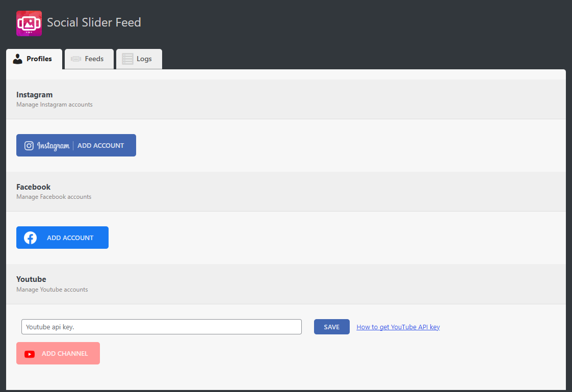Add a Facebook account
This screenshot has width=572, height=392.
[62, 237]
